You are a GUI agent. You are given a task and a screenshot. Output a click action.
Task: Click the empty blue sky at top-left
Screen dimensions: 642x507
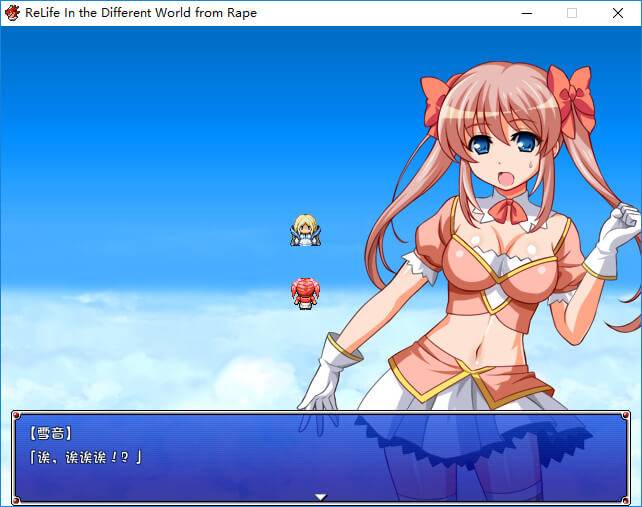coord(100,100)
